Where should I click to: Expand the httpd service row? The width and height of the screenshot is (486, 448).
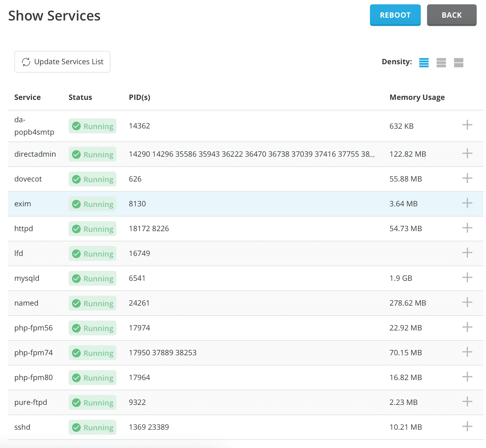coord(467,228)
